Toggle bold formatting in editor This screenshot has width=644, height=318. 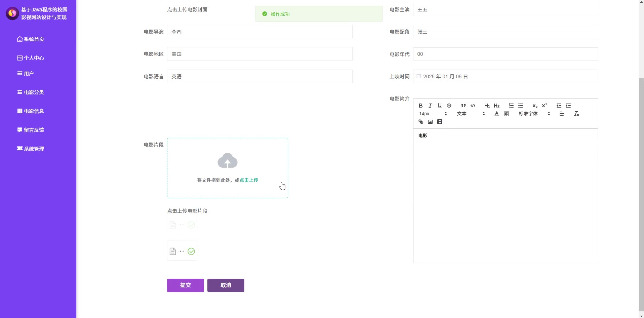tap(420, 106)
